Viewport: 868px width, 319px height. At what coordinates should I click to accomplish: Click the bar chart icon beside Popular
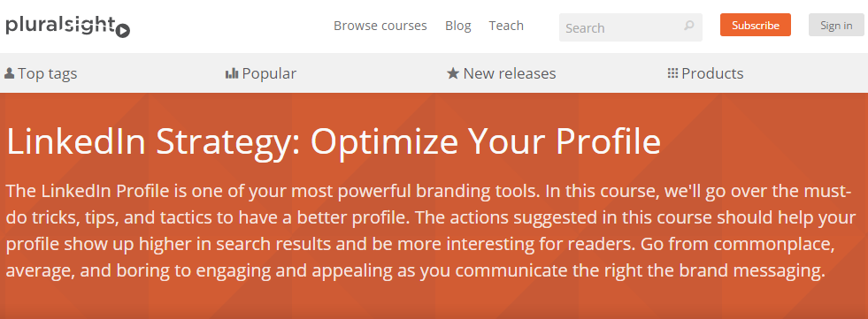click(232, 73)
